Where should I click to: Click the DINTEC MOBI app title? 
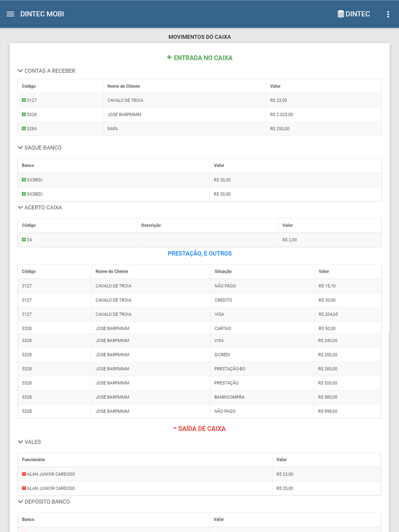click(42, 14)
